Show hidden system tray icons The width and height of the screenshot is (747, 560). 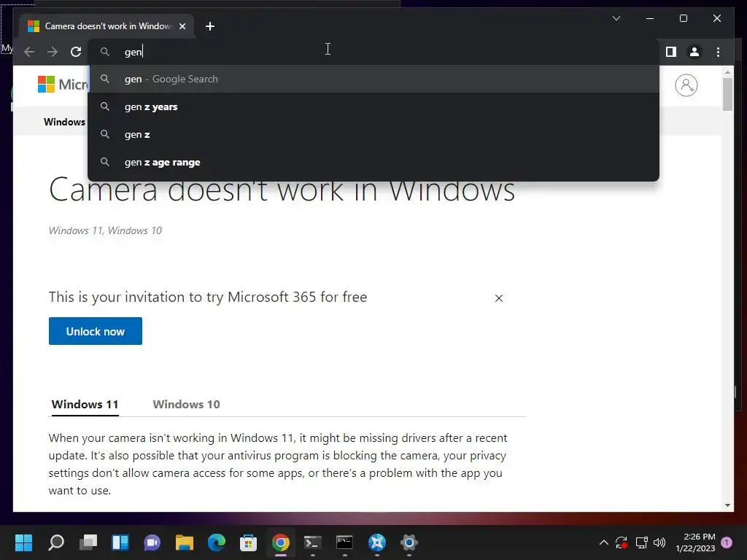(603, 542)
